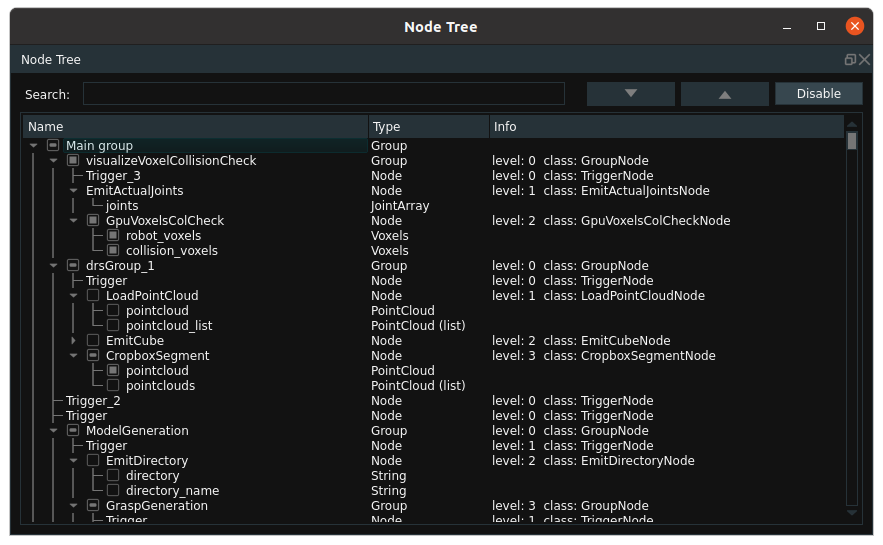Select the Trigger_2 tree row
Image resolution: width=883 pixels, height=545 pixels.
(93, 400)
